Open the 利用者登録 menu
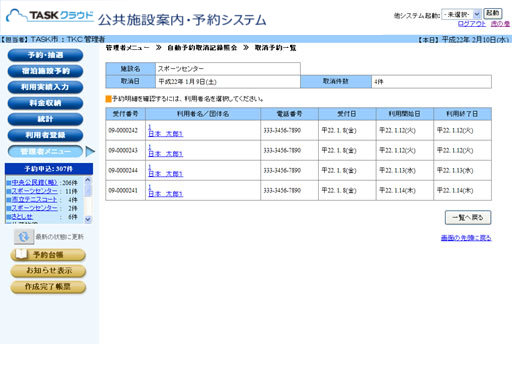 tap(45, 135)
